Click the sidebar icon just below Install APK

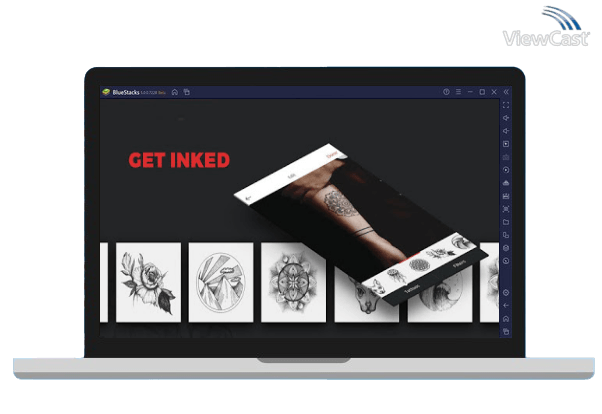coord(506,196)
